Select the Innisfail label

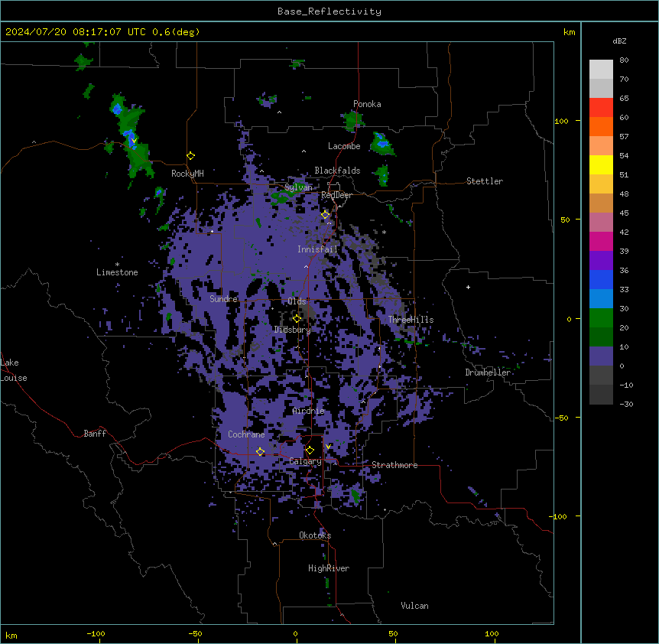pos(317,249)
